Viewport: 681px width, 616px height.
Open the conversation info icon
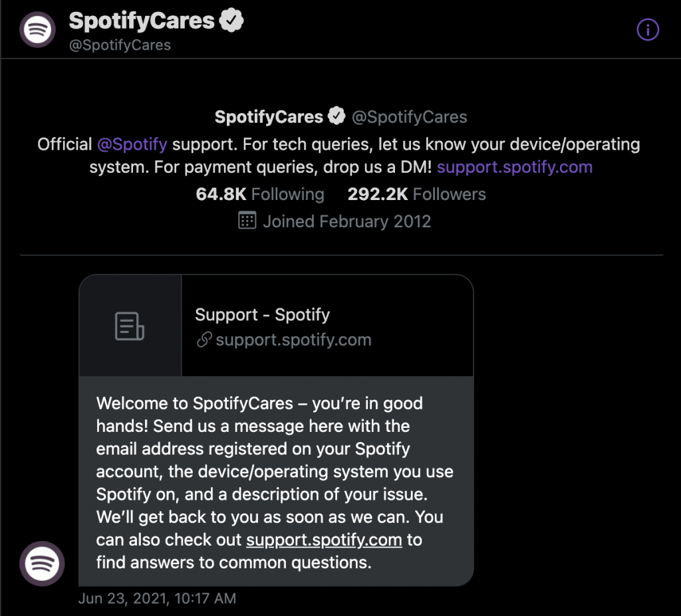pyautogui.click(x=648, y=30)
